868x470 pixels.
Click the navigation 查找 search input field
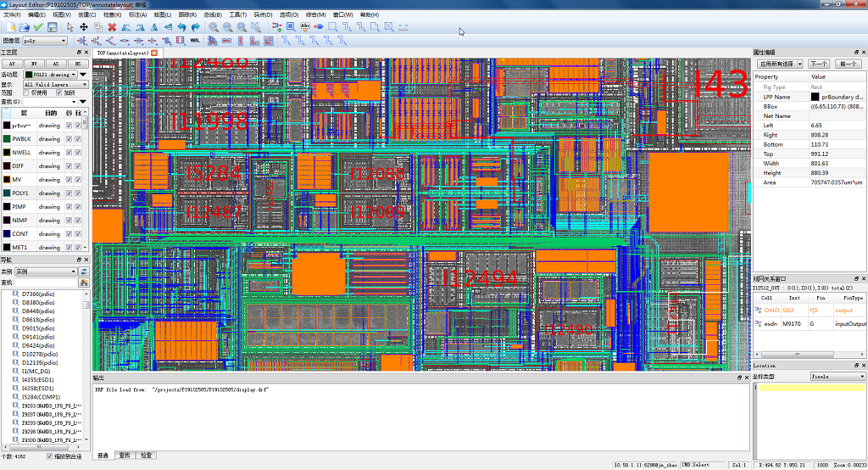(46, 283)
